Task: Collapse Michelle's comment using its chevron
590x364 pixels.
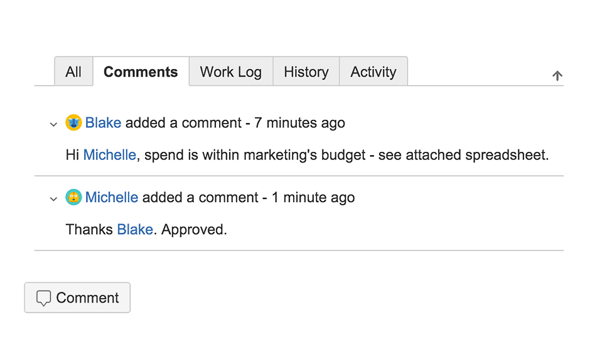Action: [53, 199]
